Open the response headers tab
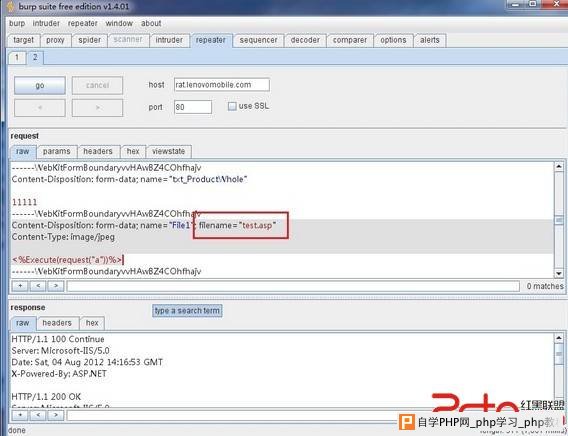 (57, 323)
